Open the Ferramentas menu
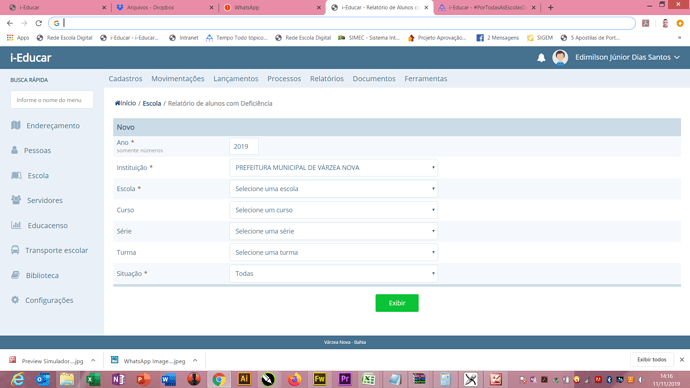The image size is (690, 388). tap(426, 79)
